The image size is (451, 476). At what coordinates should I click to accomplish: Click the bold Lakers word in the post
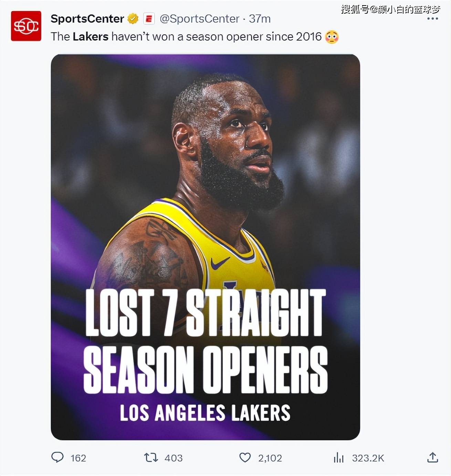click(91, 36)
